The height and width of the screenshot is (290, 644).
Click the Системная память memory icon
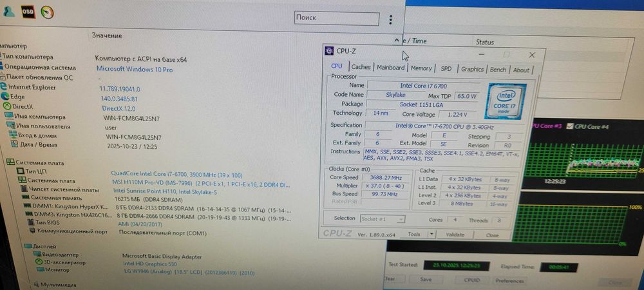click(26, 197)
